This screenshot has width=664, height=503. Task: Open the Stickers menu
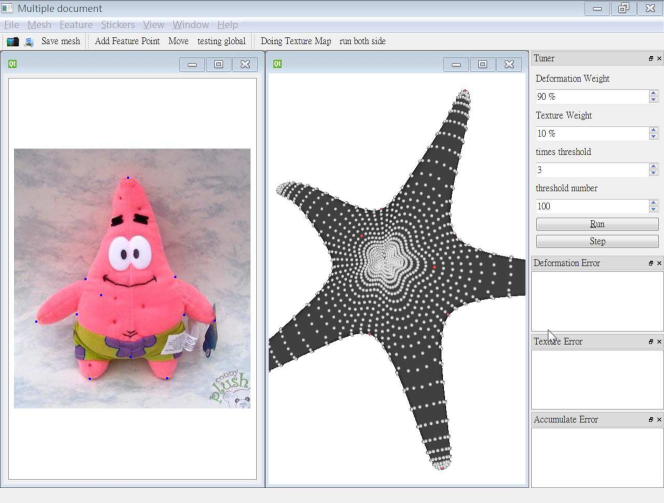click(118, 25)
